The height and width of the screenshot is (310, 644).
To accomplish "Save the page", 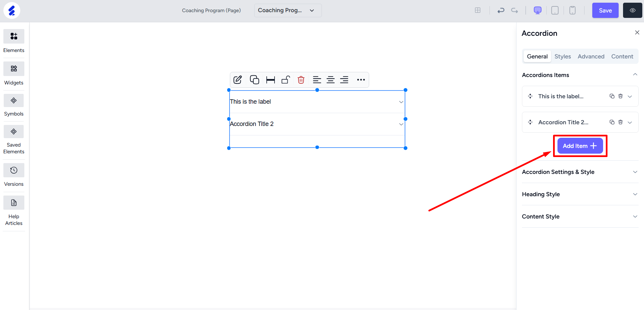I will 605,10.
